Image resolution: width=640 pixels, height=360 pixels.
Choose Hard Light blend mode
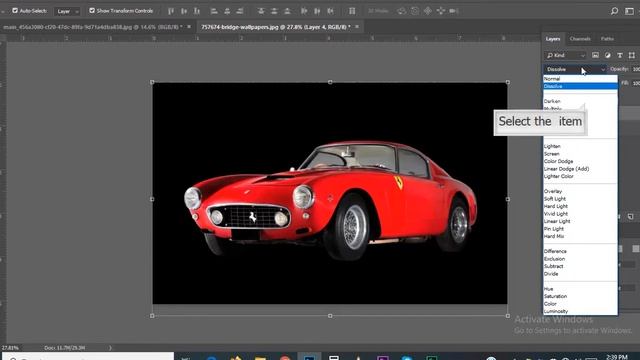(580, 206)
